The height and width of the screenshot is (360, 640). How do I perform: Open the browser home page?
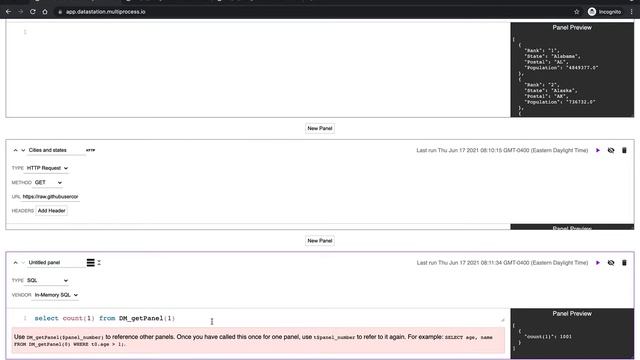point(45,12)
